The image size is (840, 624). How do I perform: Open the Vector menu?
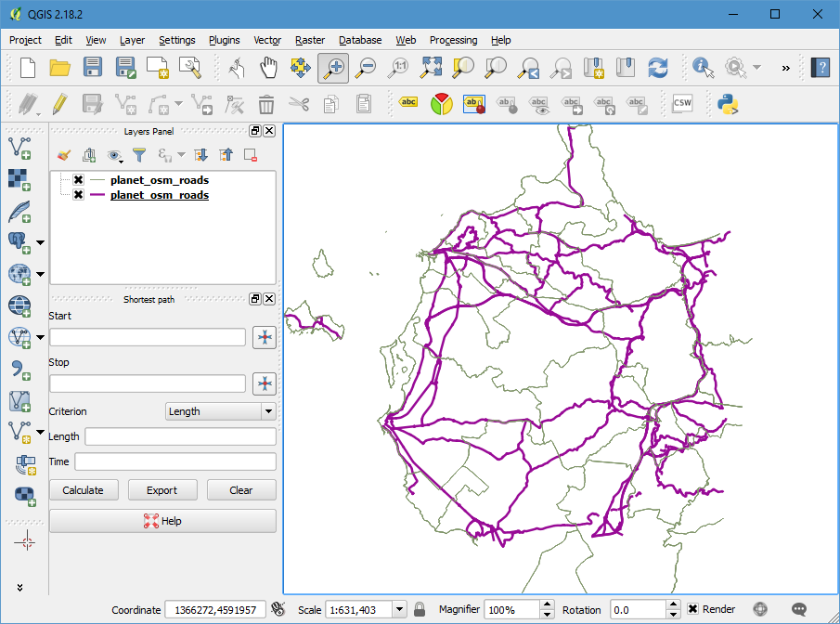pyautogui.click(x=267, y=40)
